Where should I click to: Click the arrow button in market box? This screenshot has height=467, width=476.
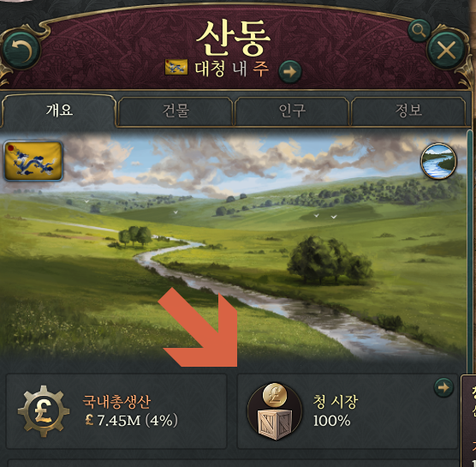point(443,387)
